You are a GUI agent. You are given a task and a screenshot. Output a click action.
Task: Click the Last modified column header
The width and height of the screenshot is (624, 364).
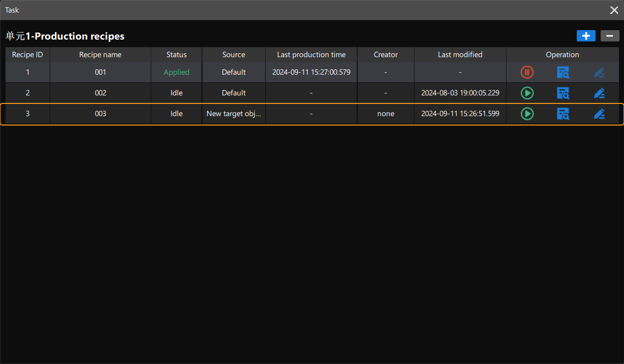tap(460, 54)
